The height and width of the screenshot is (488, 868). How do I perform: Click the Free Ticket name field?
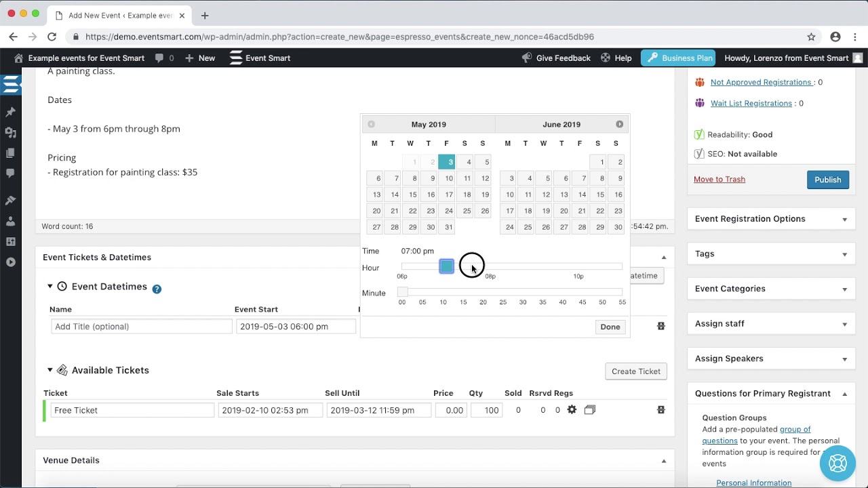[132, 410]
